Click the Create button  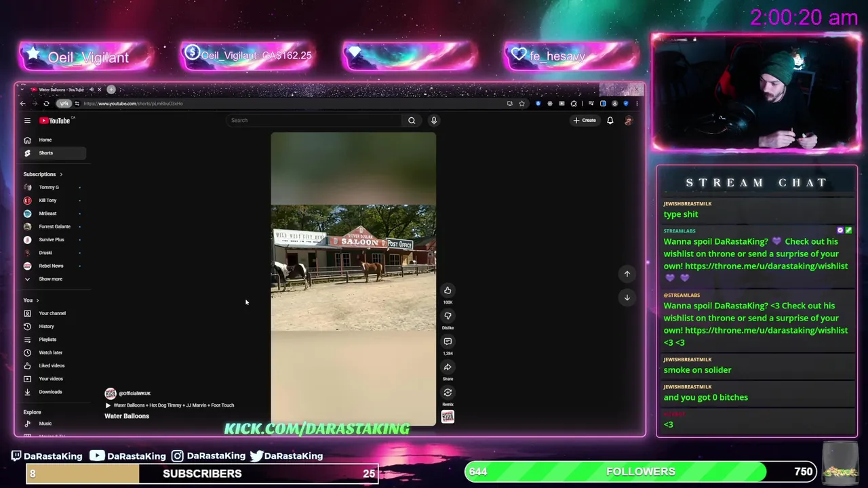[x=585, y=121]
